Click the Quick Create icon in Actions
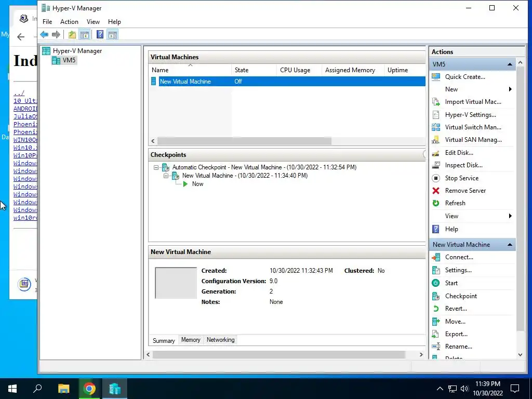 (x=436, y=77)
